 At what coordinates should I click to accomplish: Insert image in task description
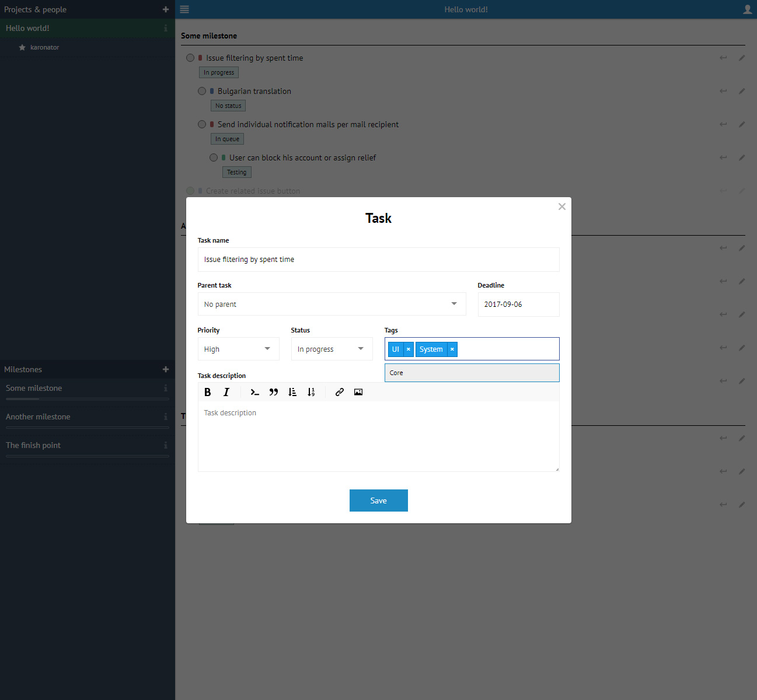click(358, 392)
